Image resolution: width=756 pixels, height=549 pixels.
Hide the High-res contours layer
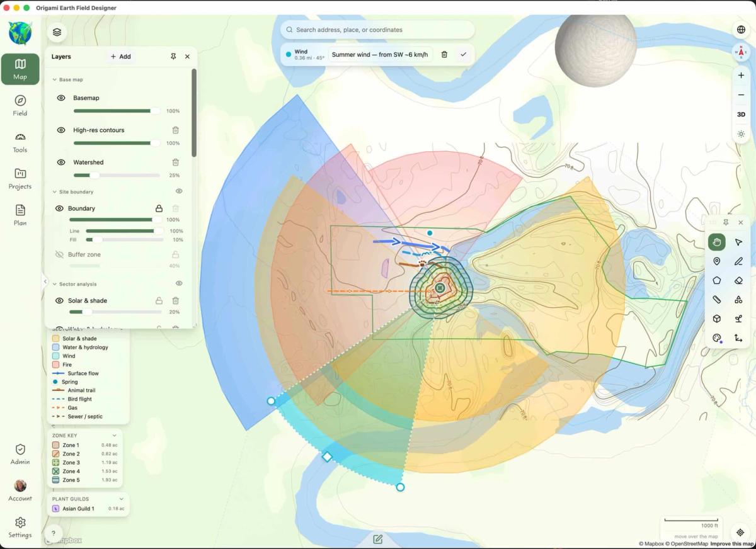[x=61, y=130]
